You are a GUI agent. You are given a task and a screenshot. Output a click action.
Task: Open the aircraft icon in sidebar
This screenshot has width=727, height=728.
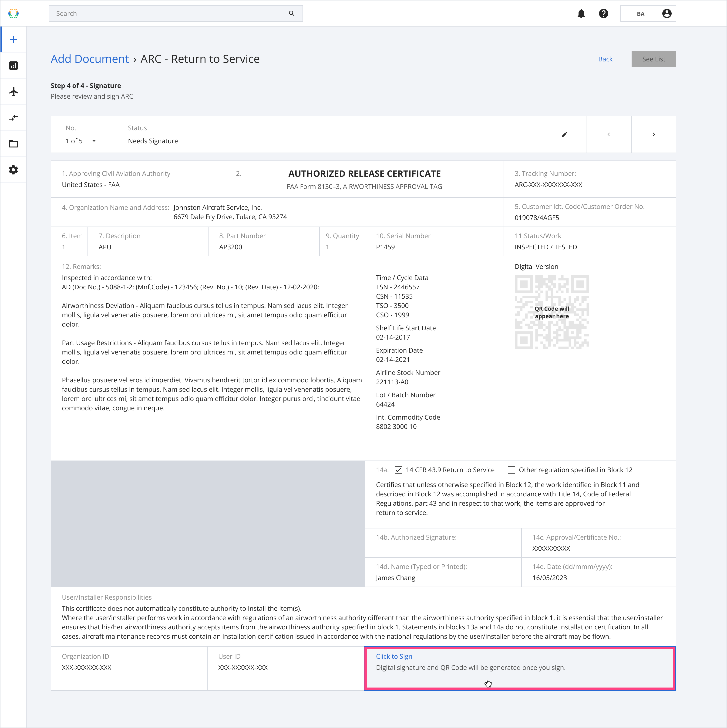13,92
